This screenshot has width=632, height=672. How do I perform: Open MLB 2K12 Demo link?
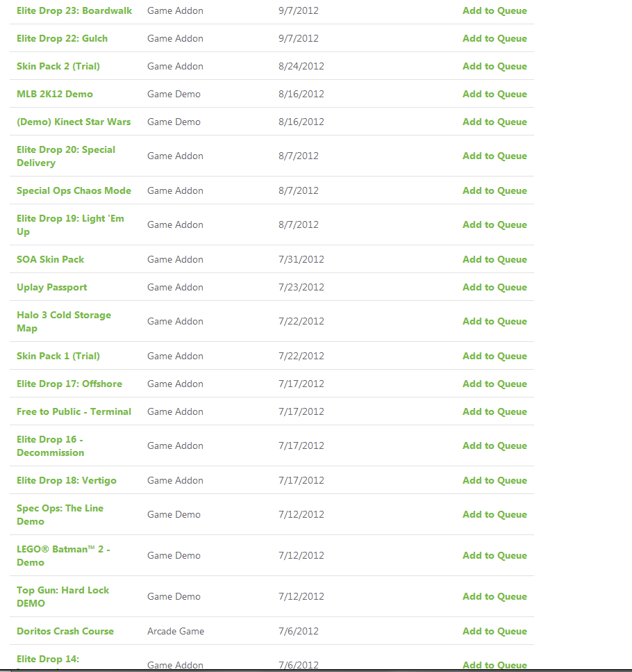55,95
